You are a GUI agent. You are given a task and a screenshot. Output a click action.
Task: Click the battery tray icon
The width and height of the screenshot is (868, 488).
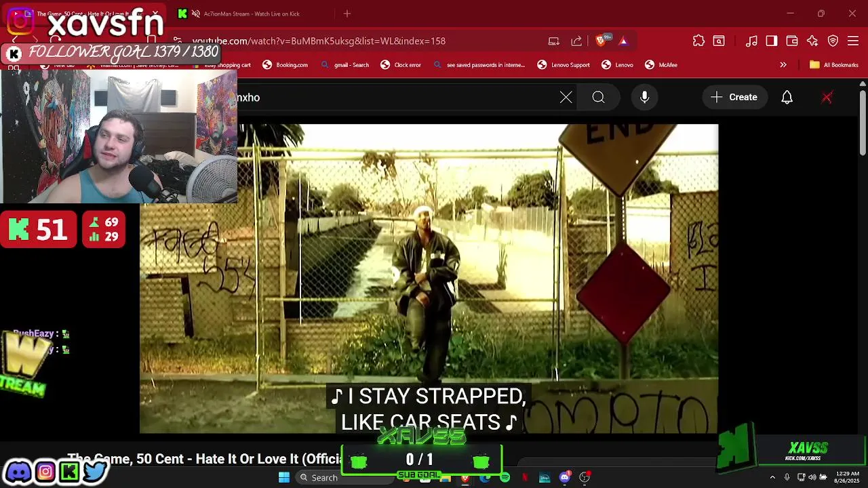pos(824,477)
